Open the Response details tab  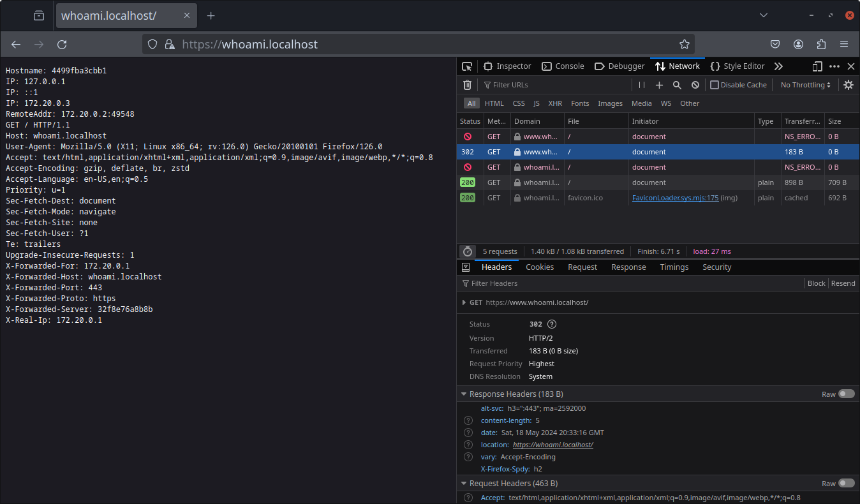coord(628,267)
